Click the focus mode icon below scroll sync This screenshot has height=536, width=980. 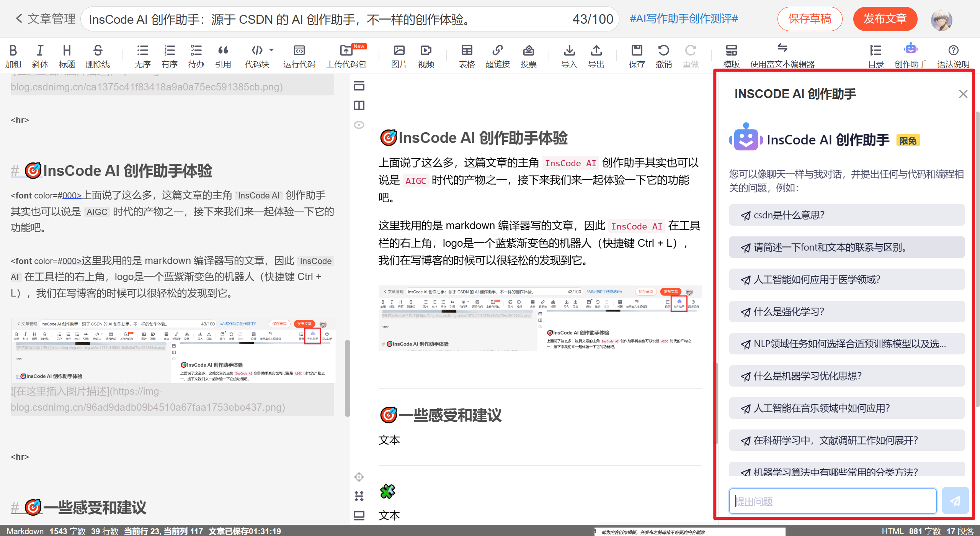359,496
